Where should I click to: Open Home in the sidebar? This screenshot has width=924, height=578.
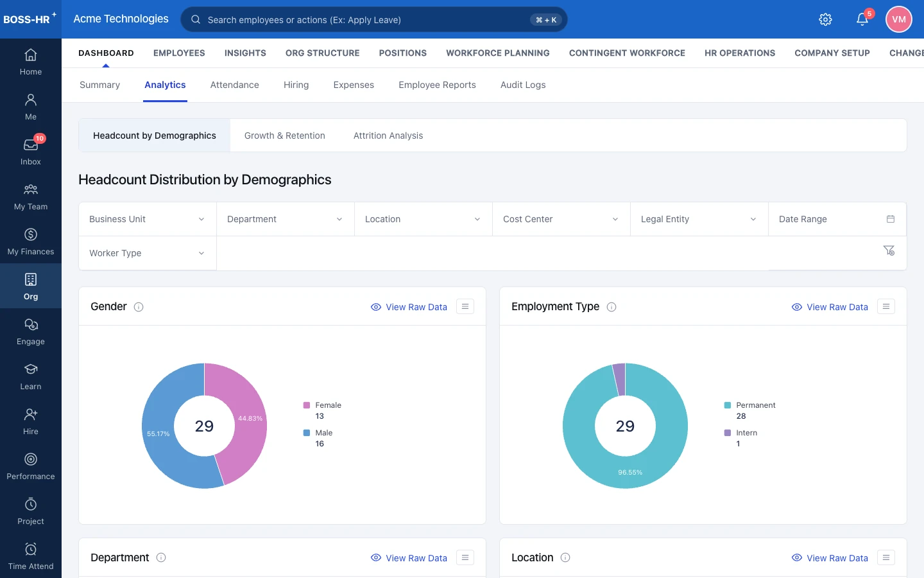pos(31,62)
